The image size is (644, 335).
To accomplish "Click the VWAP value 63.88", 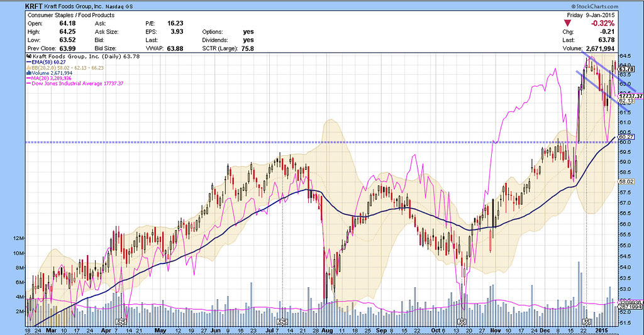I will (175, 48).
